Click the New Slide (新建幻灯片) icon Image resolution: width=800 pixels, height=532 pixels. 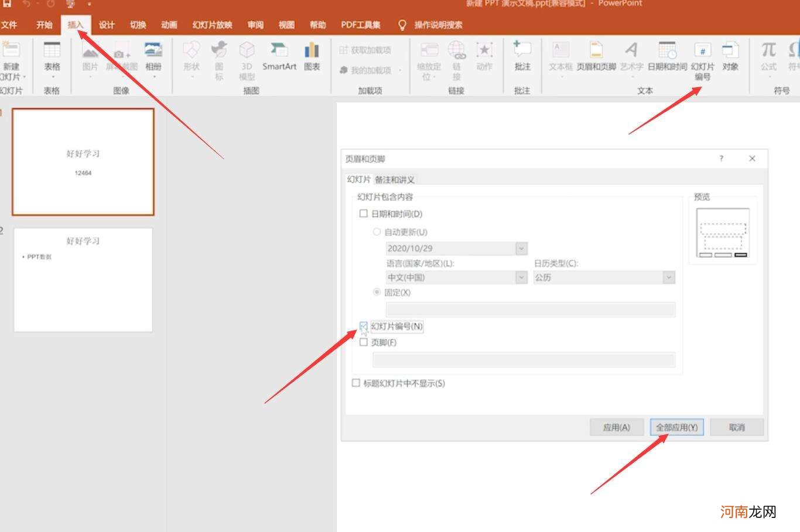(x=11, y=50)
